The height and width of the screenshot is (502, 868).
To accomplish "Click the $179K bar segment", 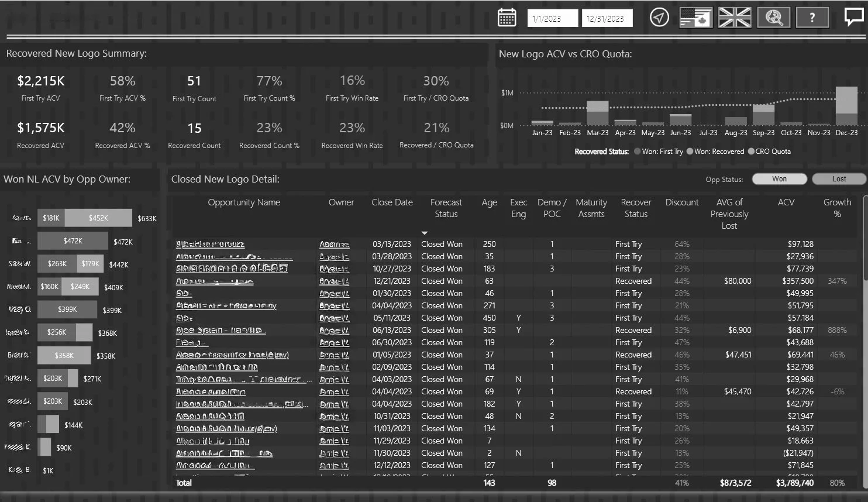I will point(90,264).
